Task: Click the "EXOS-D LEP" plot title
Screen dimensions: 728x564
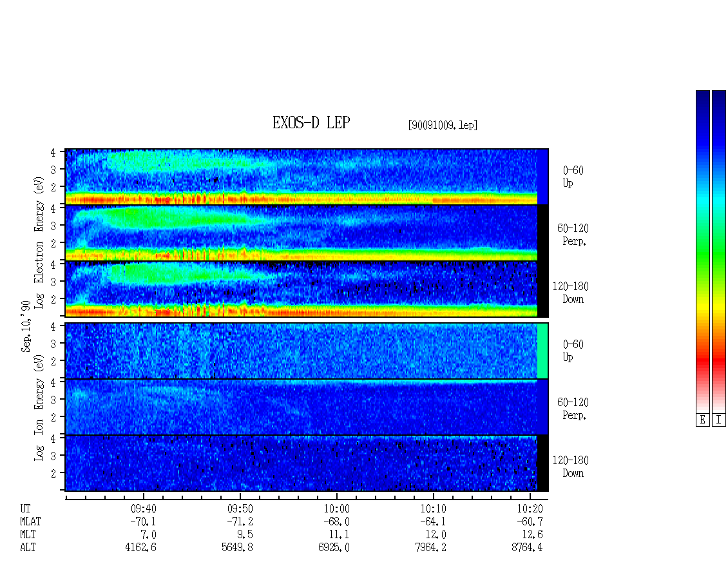Action: (311, 122)
